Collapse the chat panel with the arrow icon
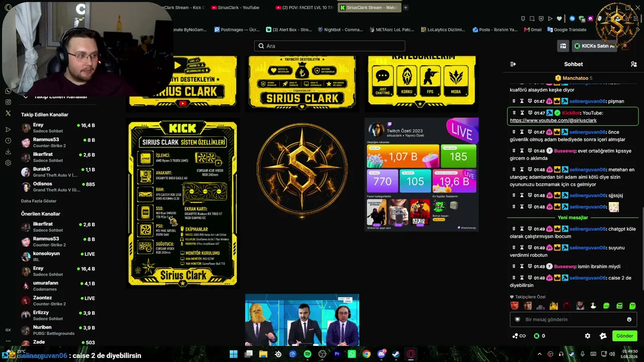The image size is (644, 362). coord(513,64)
